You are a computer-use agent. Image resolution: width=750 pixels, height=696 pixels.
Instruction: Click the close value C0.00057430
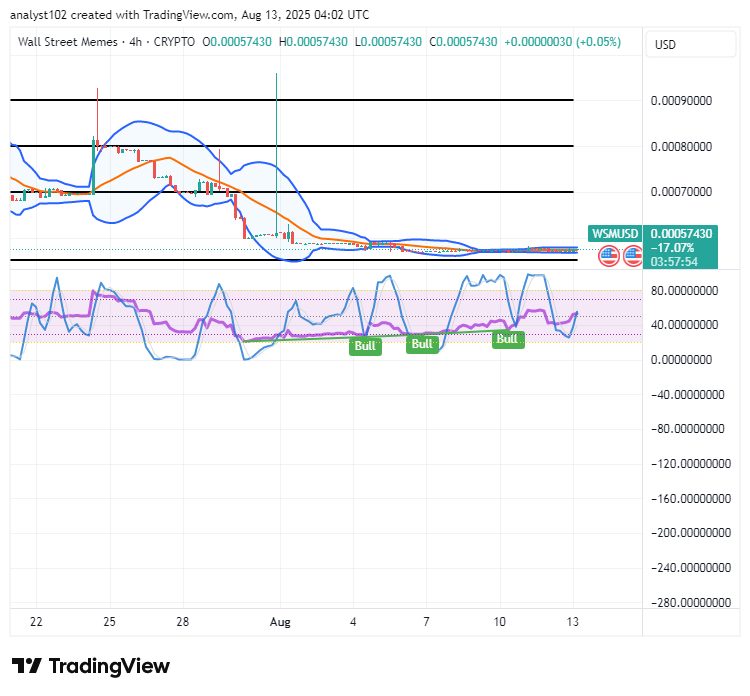click(x=463, y=42)
